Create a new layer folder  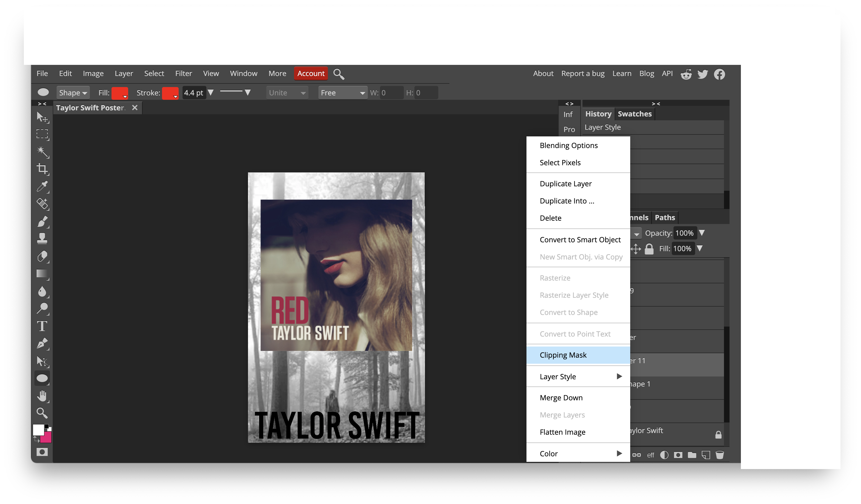click(x=692, y=455)
